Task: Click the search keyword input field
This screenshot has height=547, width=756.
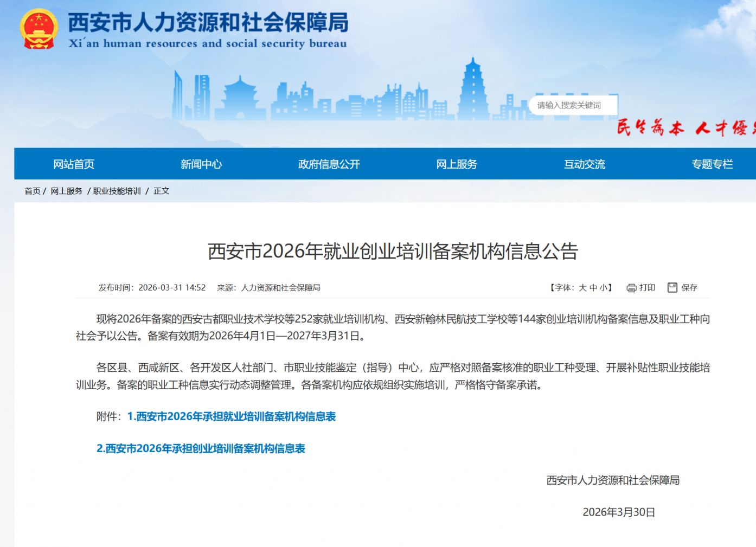Action: click(573, 105)
